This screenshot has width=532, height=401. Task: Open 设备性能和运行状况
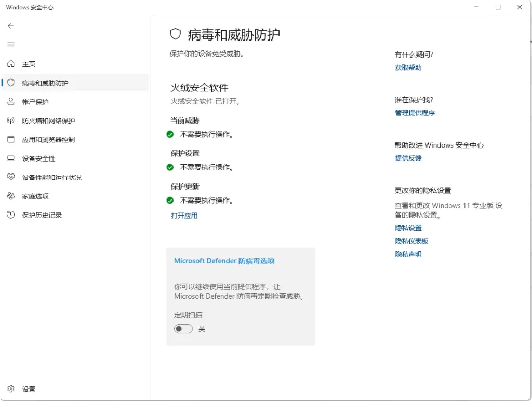tap(75, 177)
